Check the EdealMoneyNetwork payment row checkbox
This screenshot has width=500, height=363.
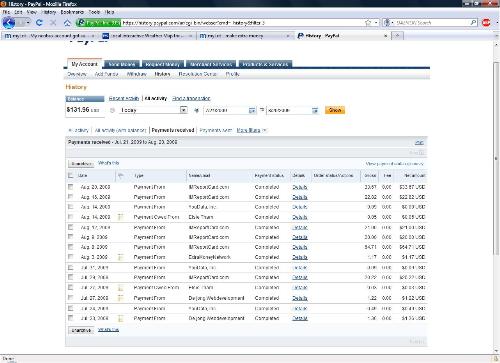coord(70,257)
